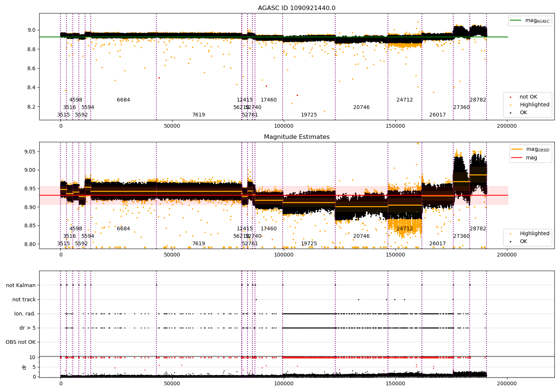
Task: Click the 100000 x-tick under top panel
Action: click(x=283, y=126)
